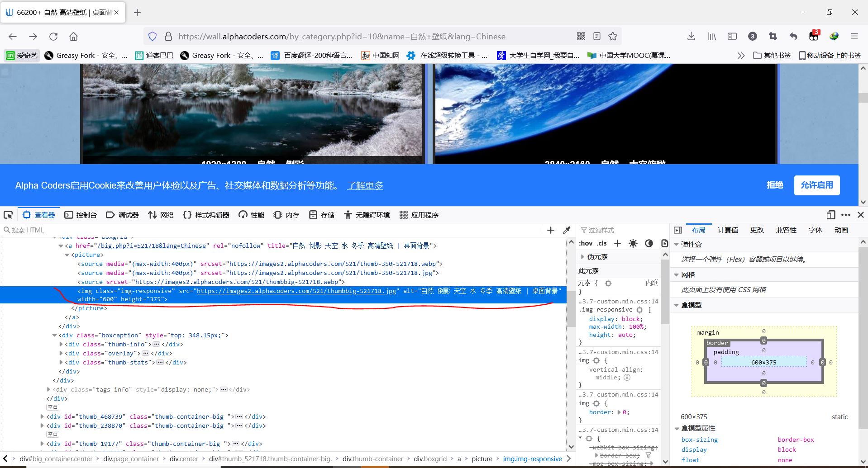This screenshot has width=868, height=468.
Task: Toggle .cls class panel
Action: (602, 243)
